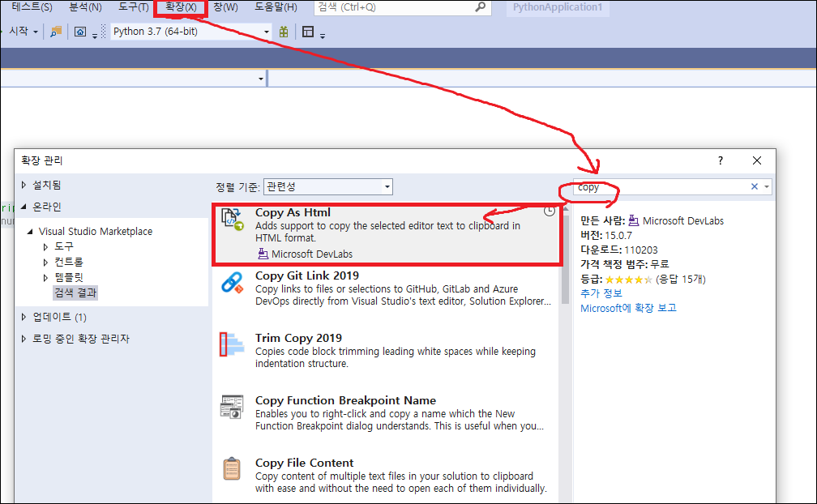
Task: Click the DevLabs flask icon in details pane
Action: tap(634, 220)
